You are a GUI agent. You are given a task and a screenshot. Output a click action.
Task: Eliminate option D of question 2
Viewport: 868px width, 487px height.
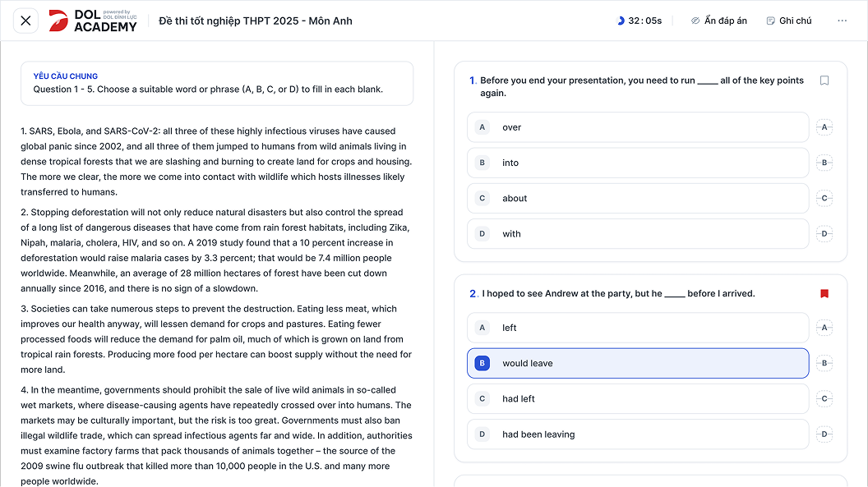(x=824, y=434)
